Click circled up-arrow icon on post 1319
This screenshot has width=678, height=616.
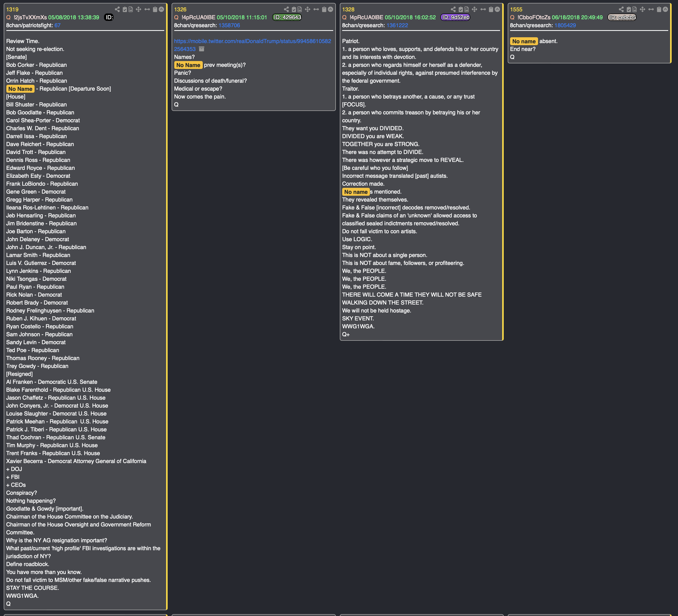point(161,10)
